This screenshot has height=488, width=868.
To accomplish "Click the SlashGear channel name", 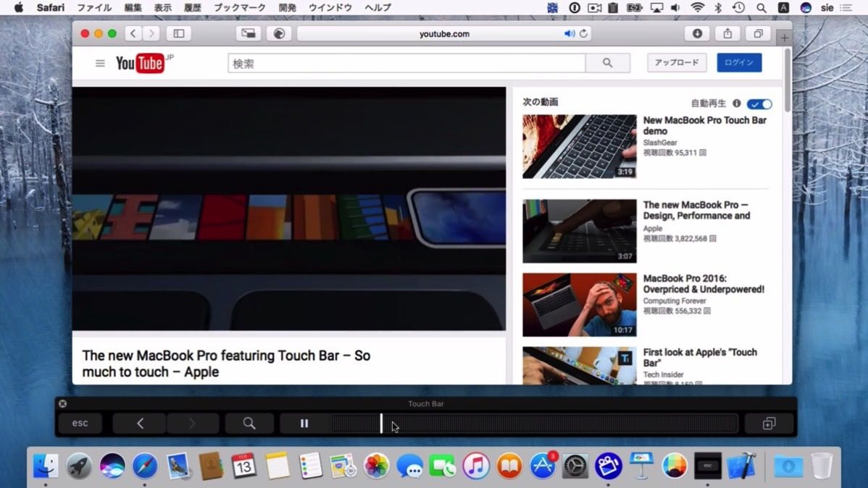I will click(660, 142).
